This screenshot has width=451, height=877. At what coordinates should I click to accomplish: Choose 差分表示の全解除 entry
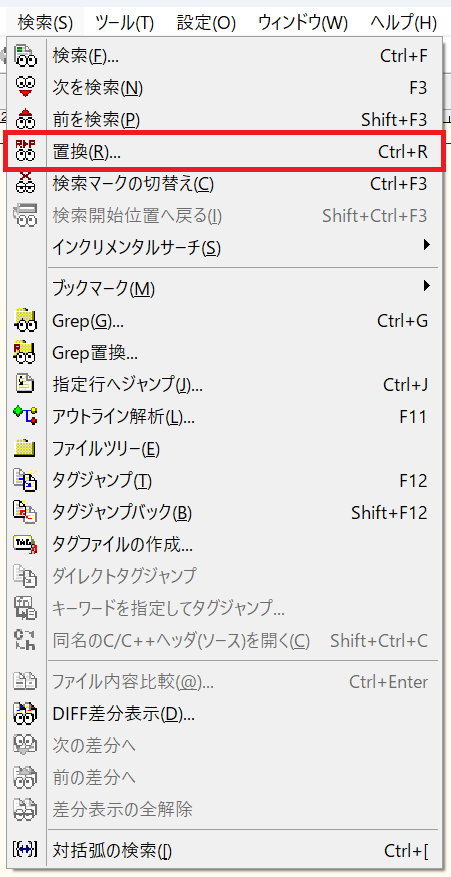(226, 809)
